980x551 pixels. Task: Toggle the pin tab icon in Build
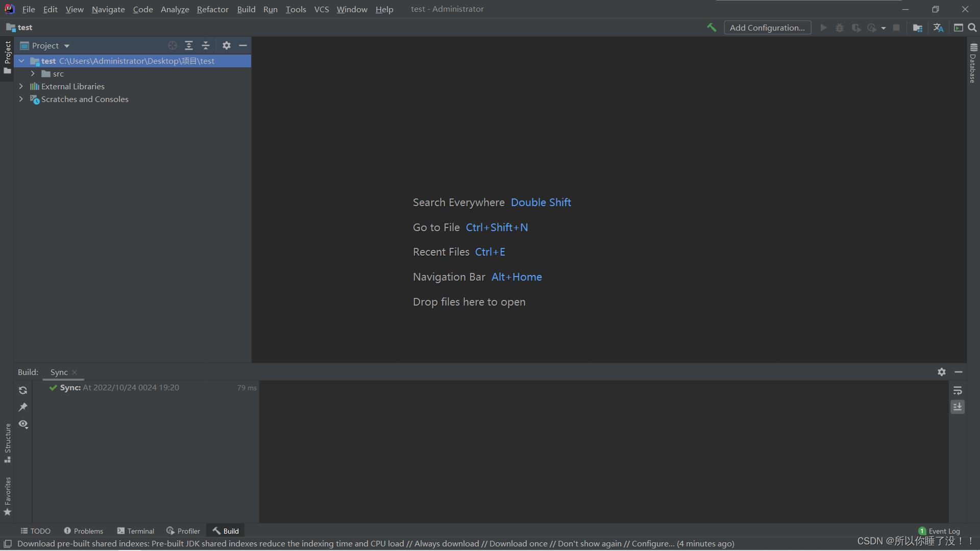click(23, 407)
